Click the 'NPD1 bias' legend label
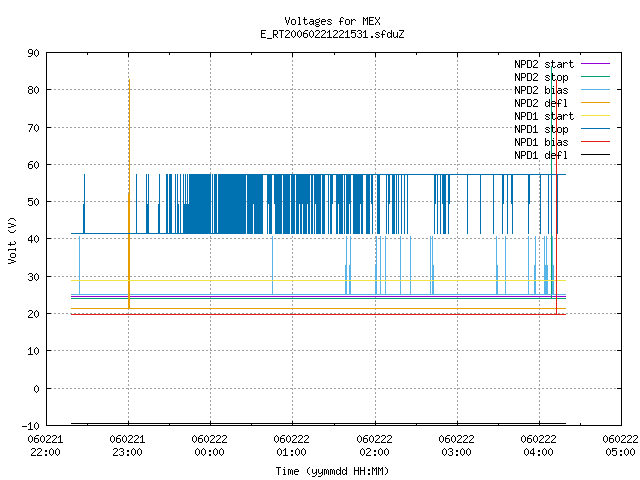 [541, 142]
